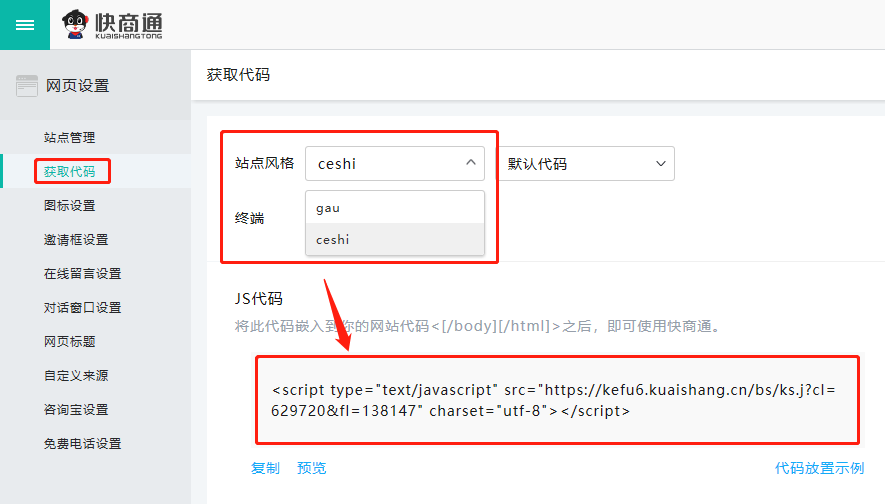Image resolution: width=885 pixels, height=504 pixels.
Task: Click 预览 link under the code
Action: 312,468
